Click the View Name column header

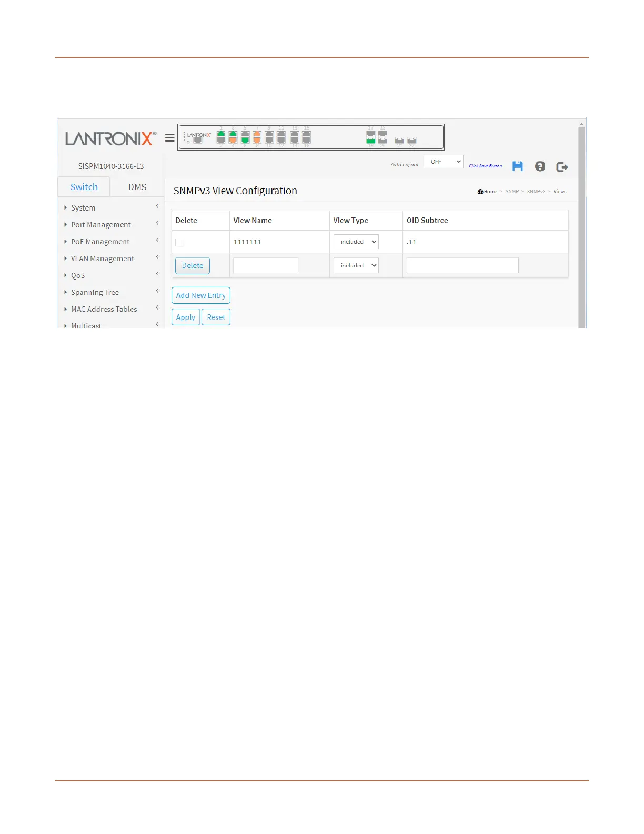click(253, 221)
